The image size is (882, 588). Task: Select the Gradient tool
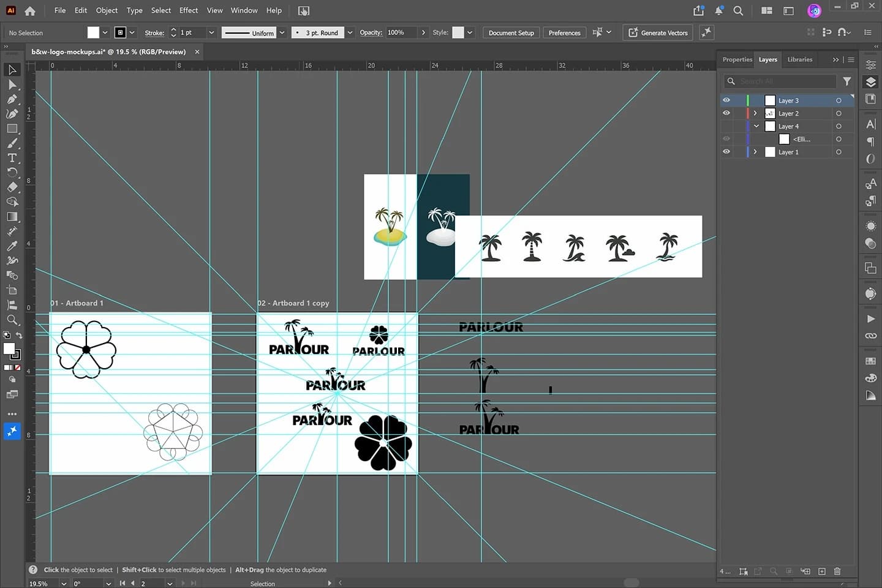(x=12, y=217)
